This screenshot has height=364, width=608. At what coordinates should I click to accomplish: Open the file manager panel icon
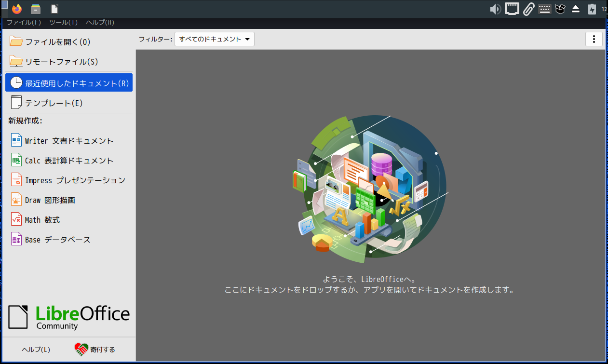pos(36,9)
